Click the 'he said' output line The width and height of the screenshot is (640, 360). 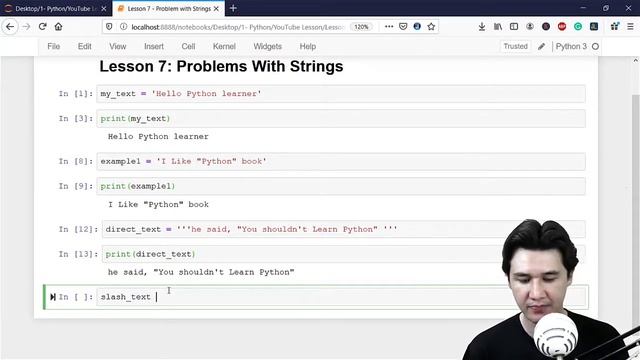[x=201, y=272]
